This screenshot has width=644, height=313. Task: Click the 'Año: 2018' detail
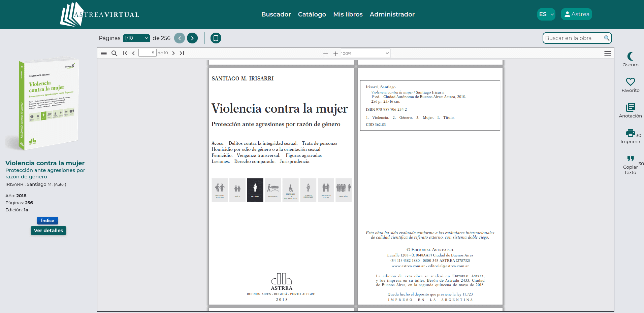(16, 196)
